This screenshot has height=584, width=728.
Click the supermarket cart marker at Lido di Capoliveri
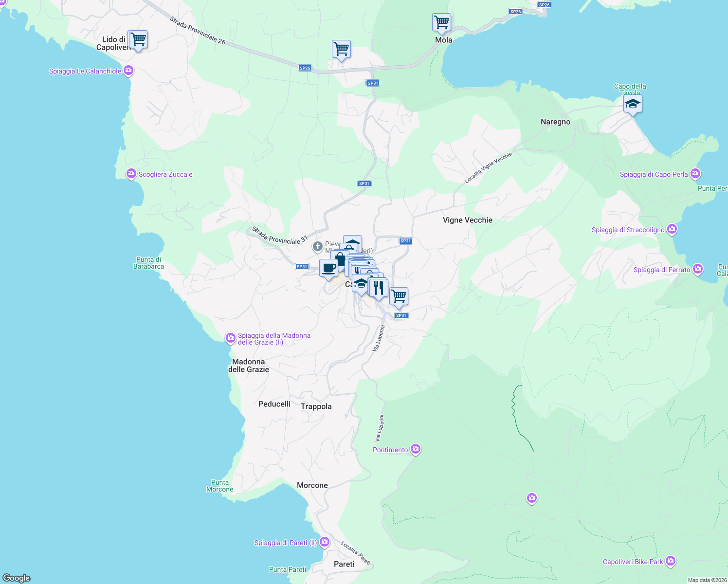(x=138, y=39)
